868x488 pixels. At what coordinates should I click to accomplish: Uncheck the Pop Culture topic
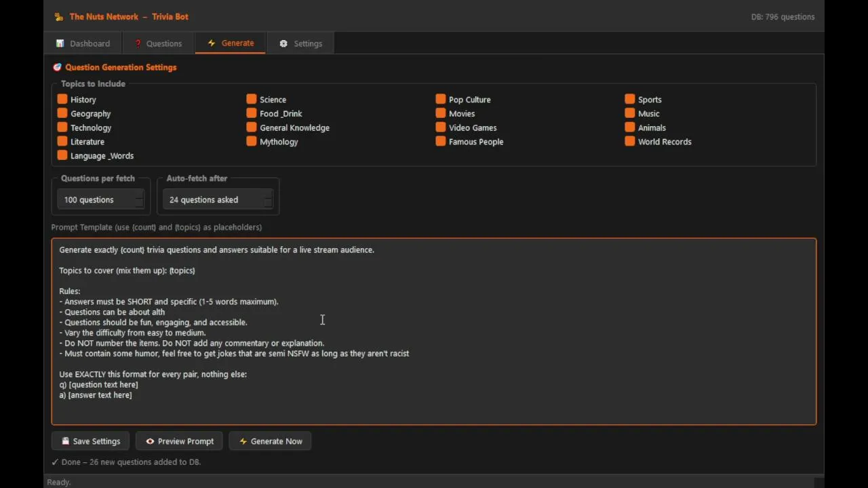441,99
